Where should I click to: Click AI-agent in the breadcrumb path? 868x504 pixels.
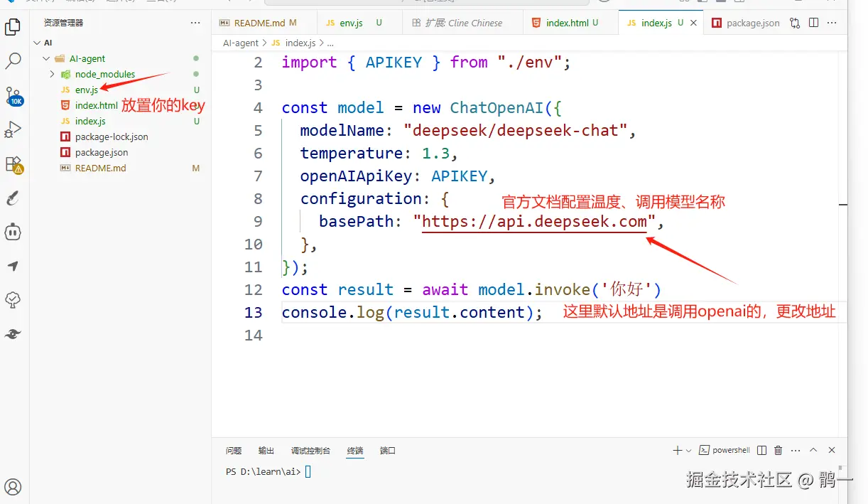click(x=241, y=43)
